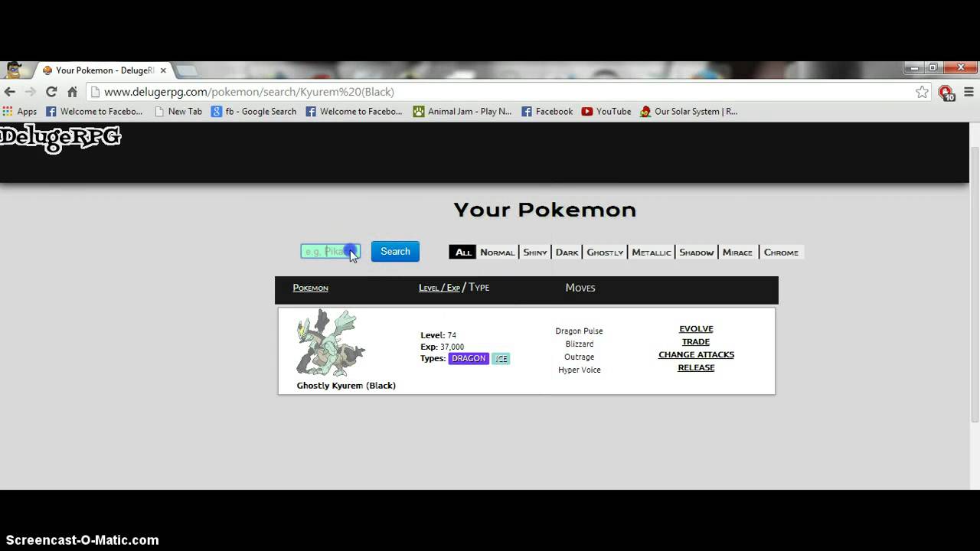
Task: Go back with the browser back arrow
Action: [10, 92]
